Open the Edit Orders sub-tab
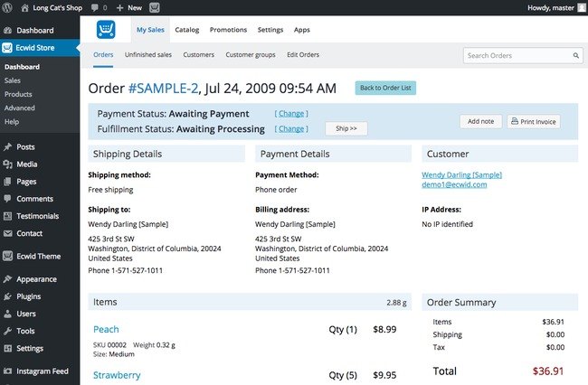 [x=303, y=55]
